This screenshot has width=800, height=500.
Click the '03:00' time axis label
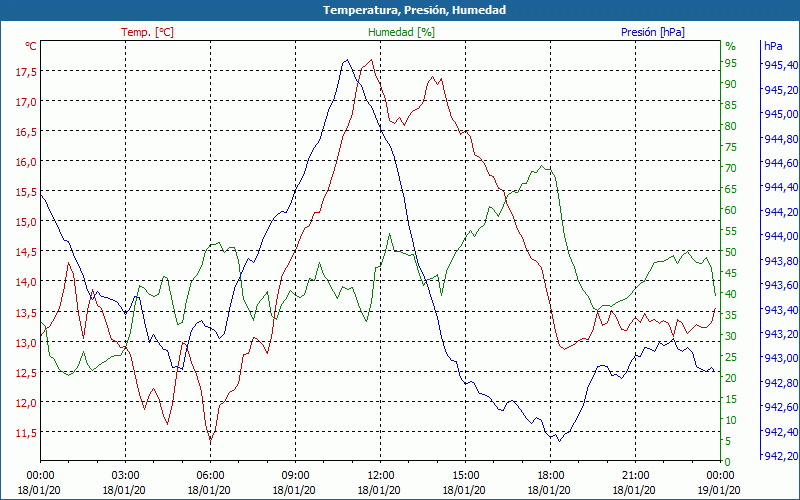pyautogui.click(x=126, y=476)
